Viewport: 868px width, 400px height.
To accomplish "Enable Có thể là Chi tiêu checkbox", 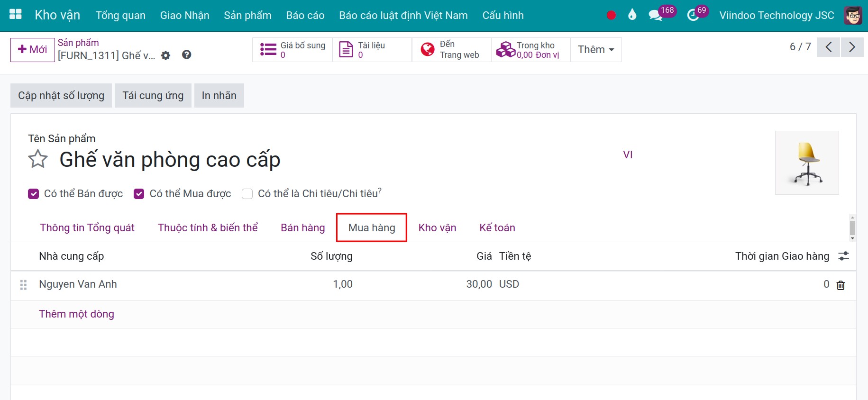I will click(x=247, y=194).
